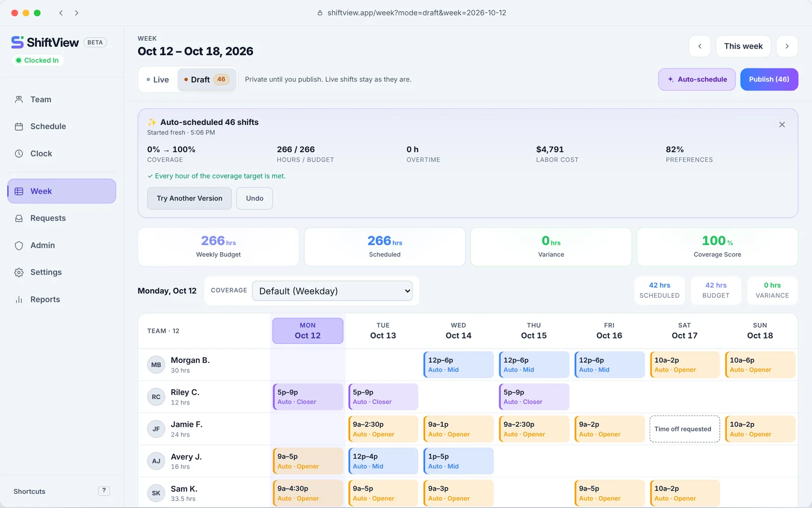Select the SUN Oct 18 column header
Viewport: 812px width, 508px height.
[x=760, y=331]
